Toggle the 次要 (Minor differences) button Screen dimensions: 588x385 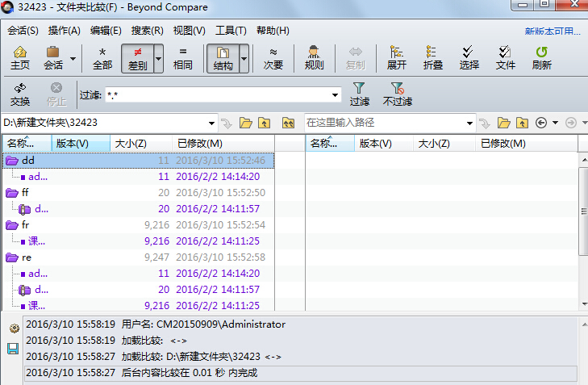pos(273,58)
